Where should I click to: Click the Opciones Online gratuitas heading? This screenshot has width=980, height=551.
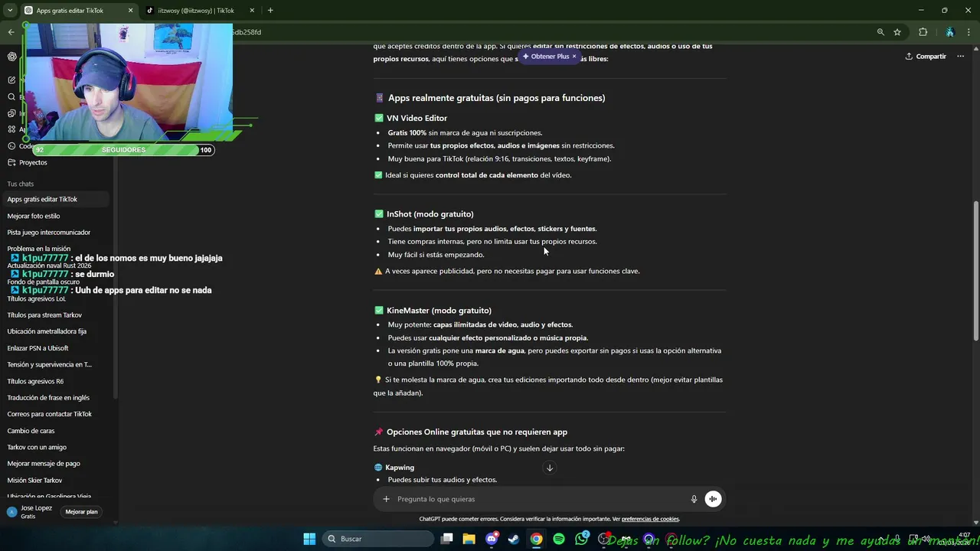tap(477, 432)
